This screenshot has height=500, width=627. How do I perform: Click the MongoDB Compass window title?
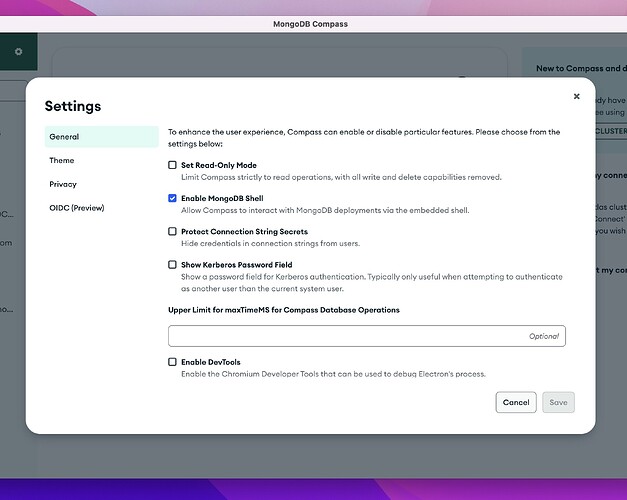(x=313, y=23)
